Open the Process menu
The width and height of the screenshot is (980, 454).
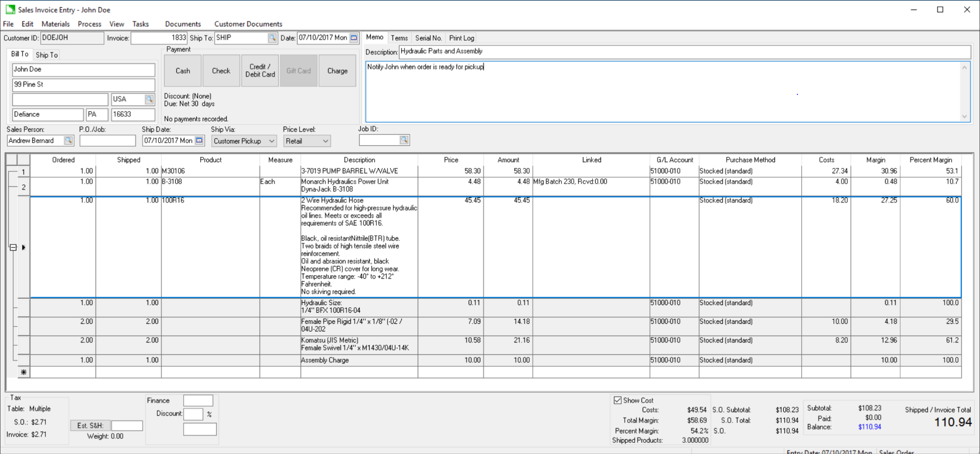[x=89, y=24]
